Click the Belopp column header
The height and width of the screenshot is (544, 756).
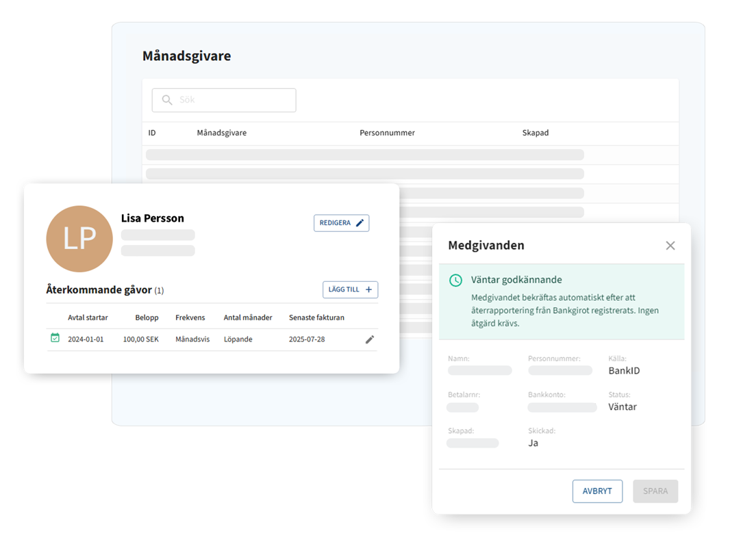click(147, 318)
